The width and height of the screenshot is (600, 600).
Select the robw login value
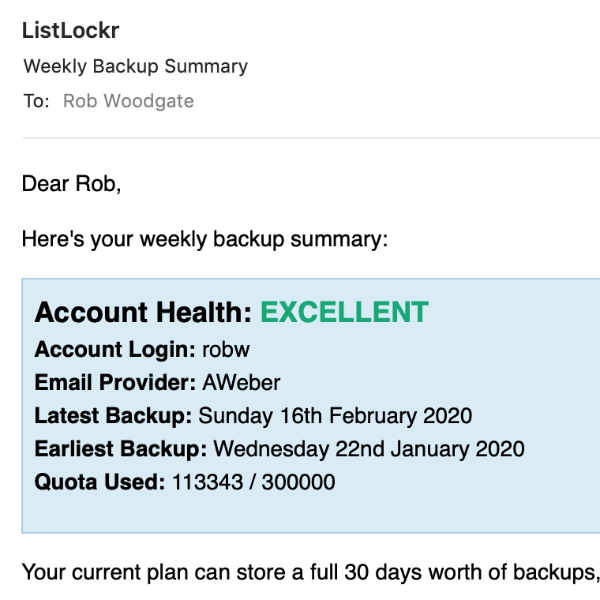coord(226,350)
